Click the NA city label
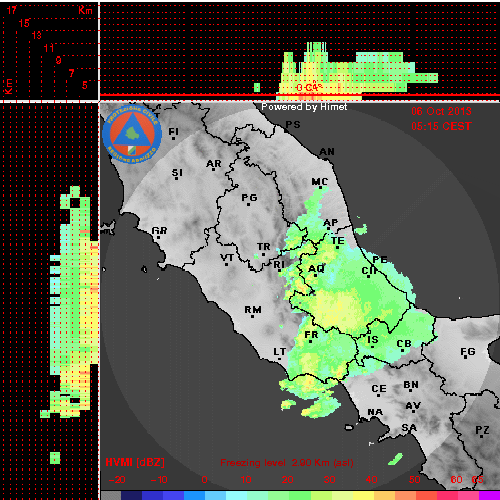This screenshot has width=500, height=500. click(x=375, y=412)
